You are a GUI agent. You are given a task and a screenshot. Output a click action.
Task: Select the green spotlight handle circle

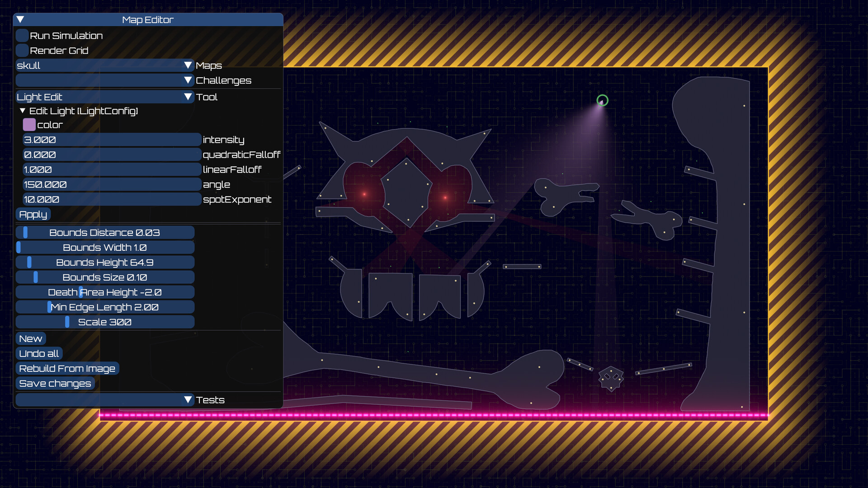pyautogui.click(x=602, y=100)
